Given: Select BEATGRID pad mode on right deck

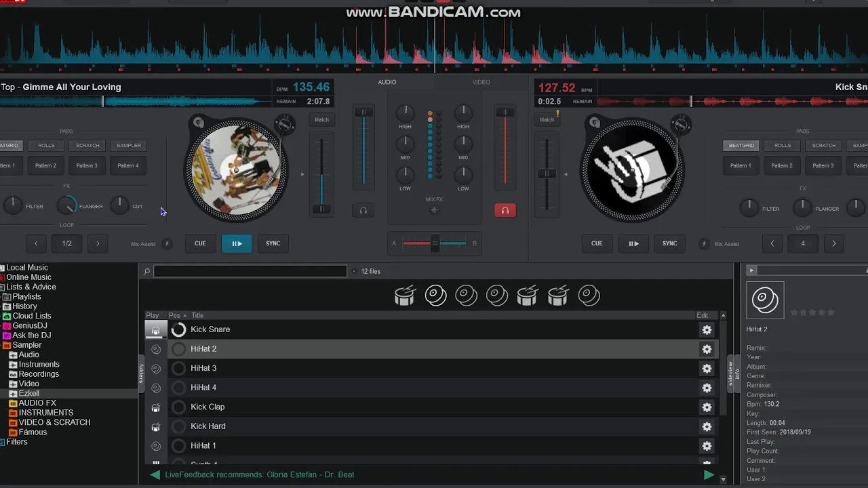Looking at the screenshot, I should [x=741, y=145].
